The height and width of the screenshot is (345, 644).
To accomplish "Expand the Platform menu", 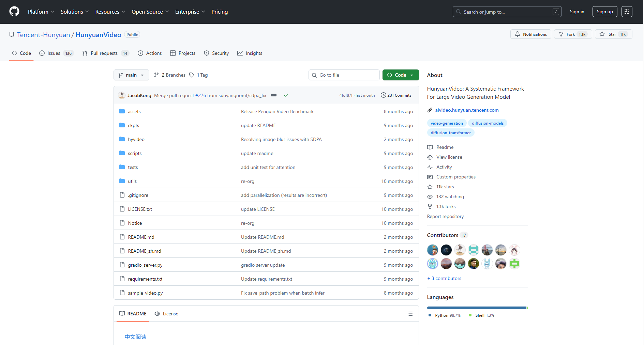I will point(41,12).
